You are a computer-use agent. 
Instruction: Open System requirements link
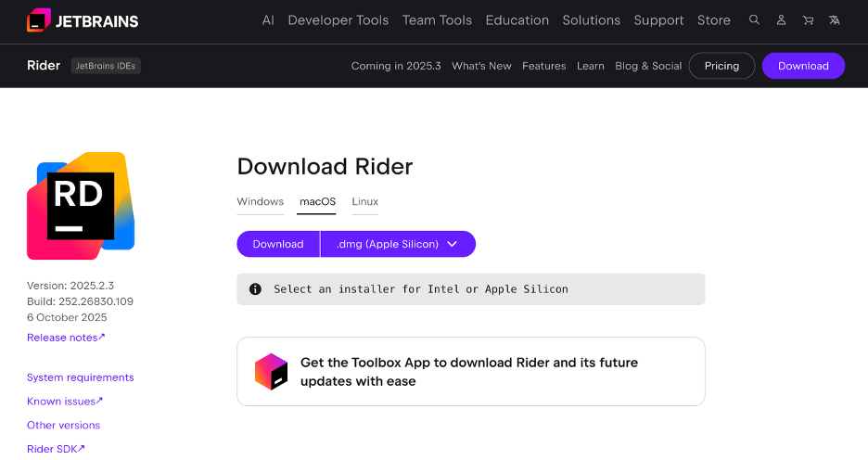click(x=81, y=377)
